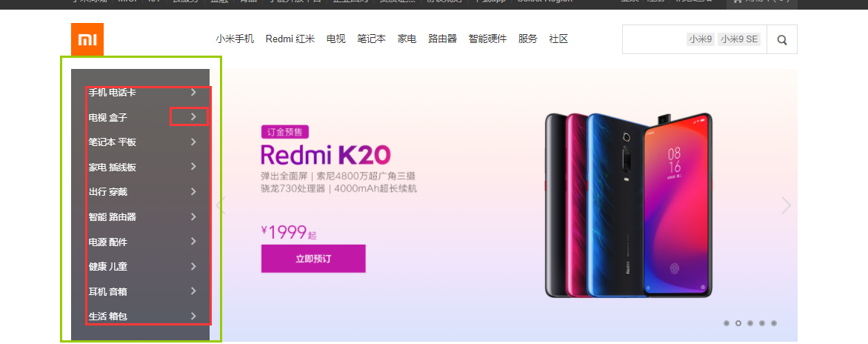868x344 pixels.
Task: Click the 小米9 SE search suggestion
Action: click(739, 39)
